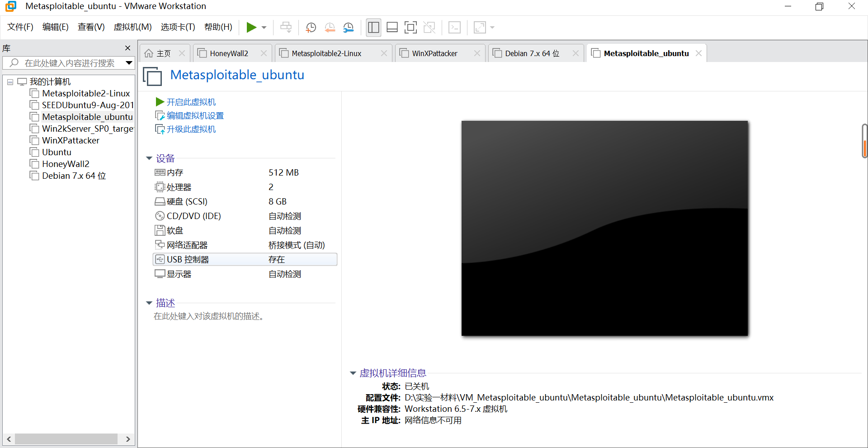The height and width of the screenshot is (448, 868).
Task: Click the 网络适配器 device row
Action: (x=245, y=245)
